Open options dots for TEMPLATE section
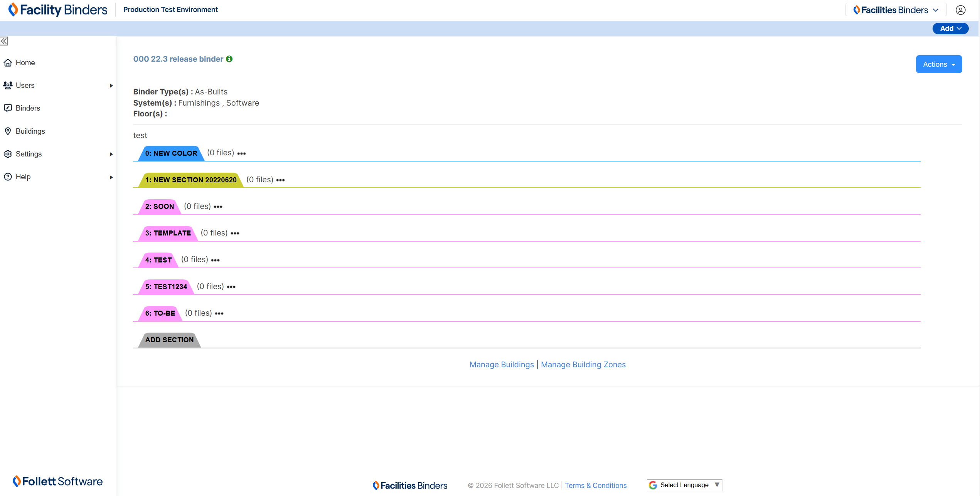 tap(235, 234)
